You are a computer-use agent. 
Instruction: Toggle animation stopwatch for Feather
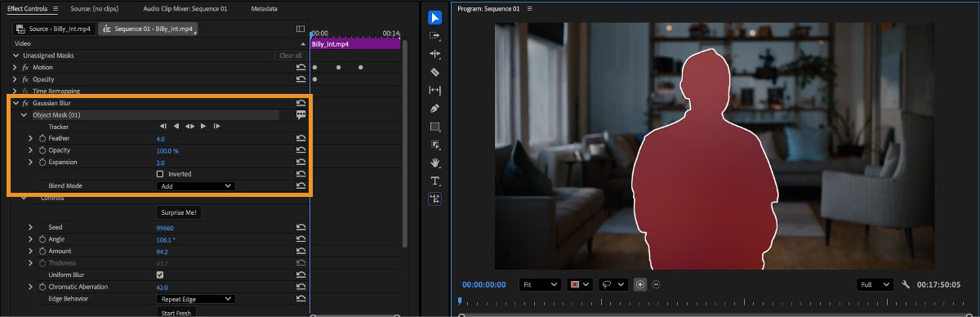(42, 139)
